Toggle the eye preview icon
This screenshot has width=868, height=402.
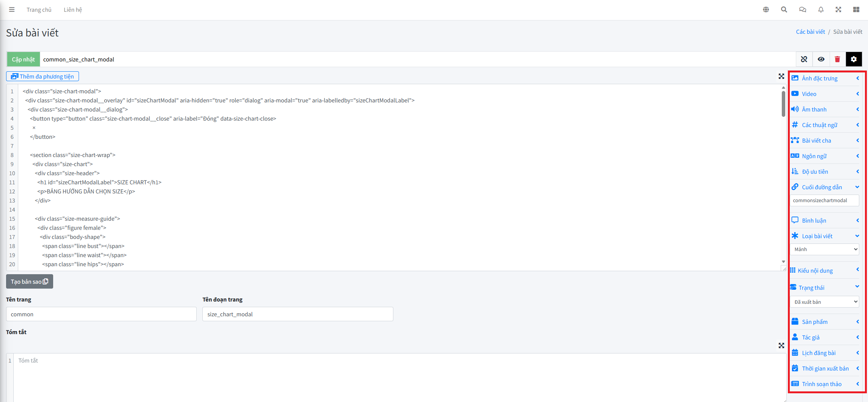(x=821, y=59)
